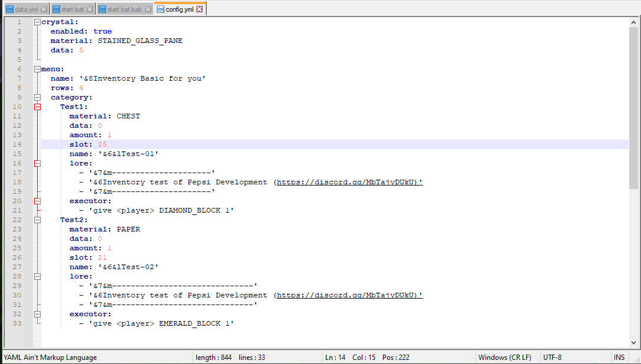Click the data value 5 on line 4
Screen dimensions: 641x364
pyautogui.click(x=81, y=50)
